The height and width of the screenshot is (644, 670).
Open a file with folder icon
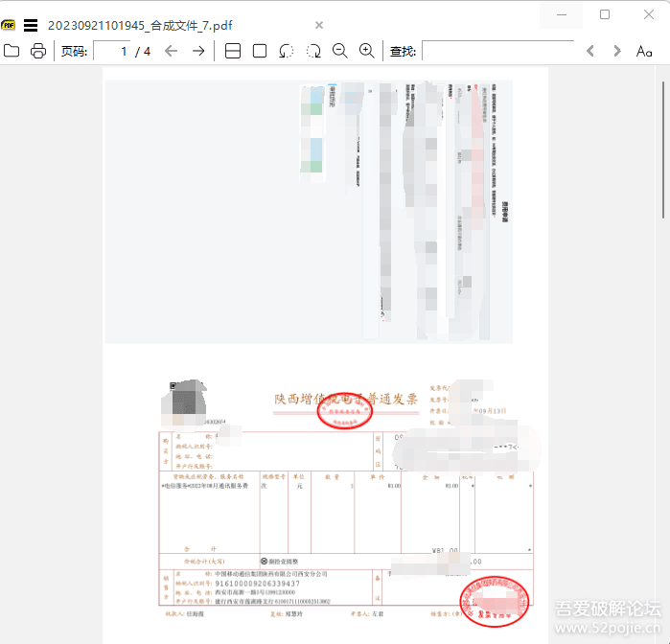(x=12, y=52)
